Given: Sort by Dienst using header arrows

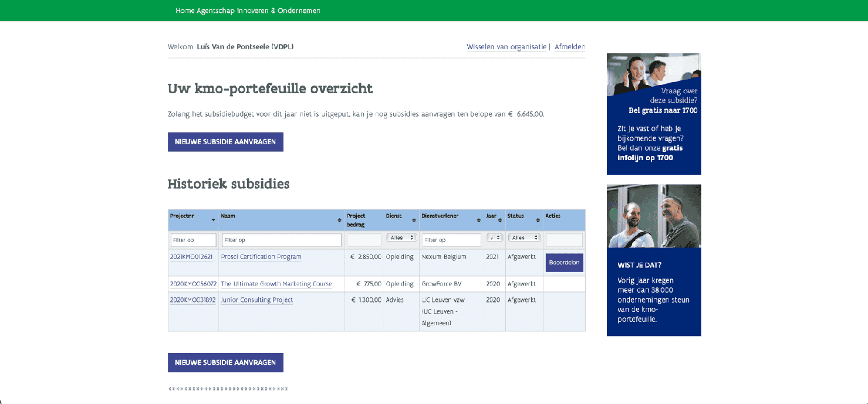Looking at the screenshot, I should 414,220.
